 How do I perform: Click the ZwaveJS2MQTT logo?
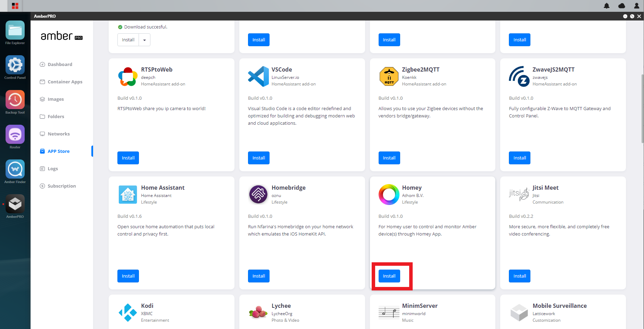pos(519,76)
